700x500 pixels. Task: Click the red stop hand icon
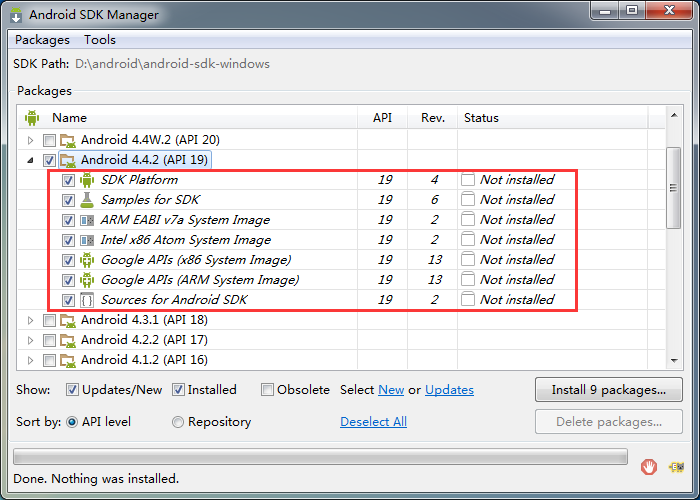[x=649, y=466]
